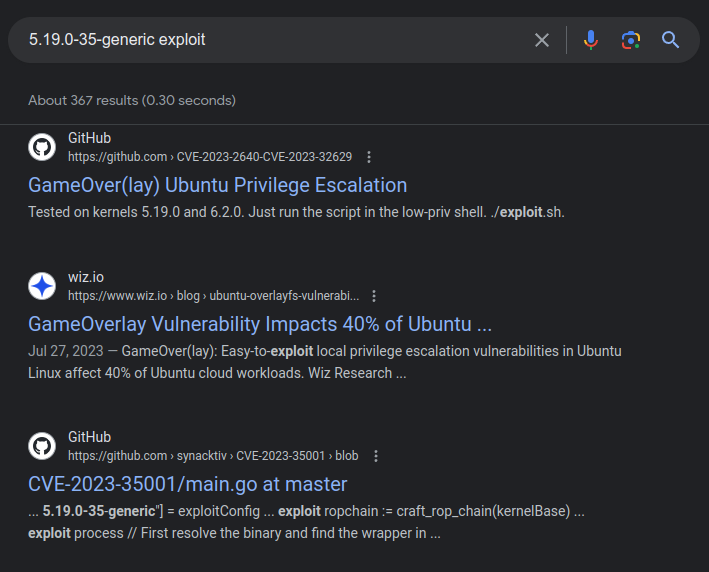Start voice search with the microphone icon
The height and width of the screenshot is (572, 709).
click(x=591, y=40)
